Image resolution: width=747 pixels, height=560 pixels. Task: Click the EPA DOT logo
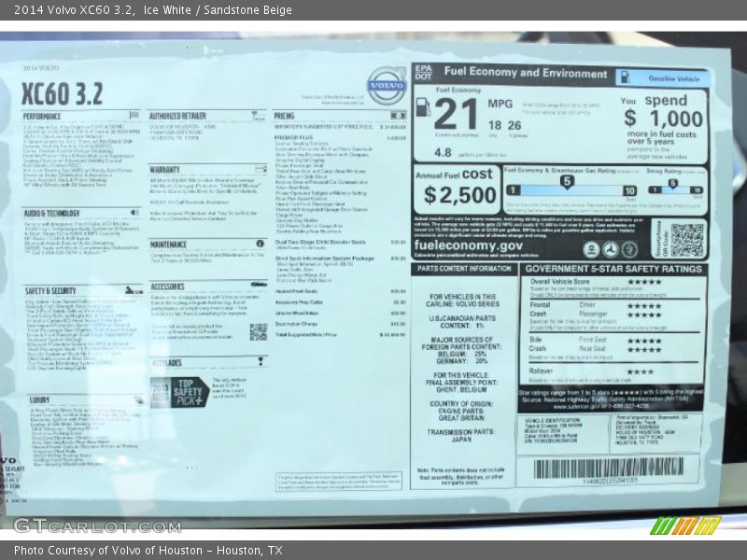(423, 73)
